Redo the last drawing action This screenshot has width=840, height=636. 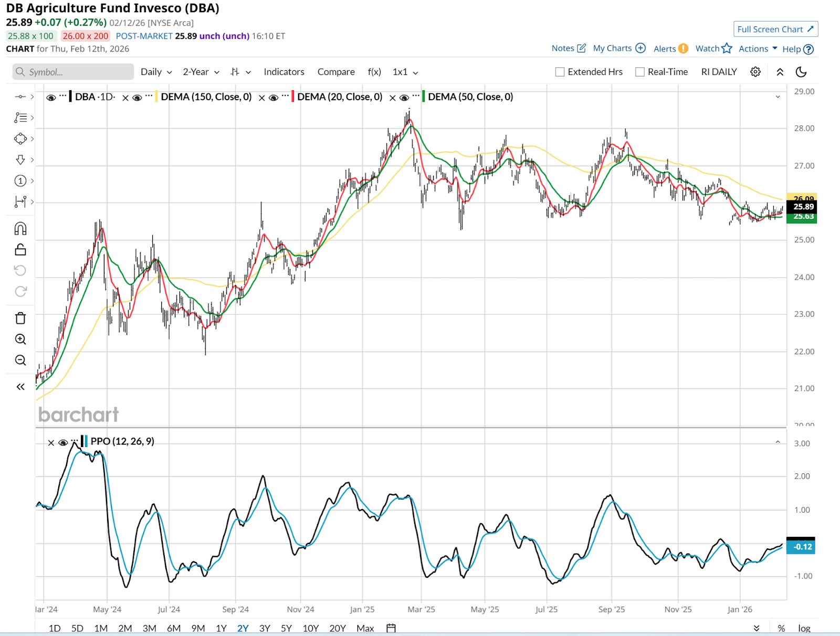20,291
